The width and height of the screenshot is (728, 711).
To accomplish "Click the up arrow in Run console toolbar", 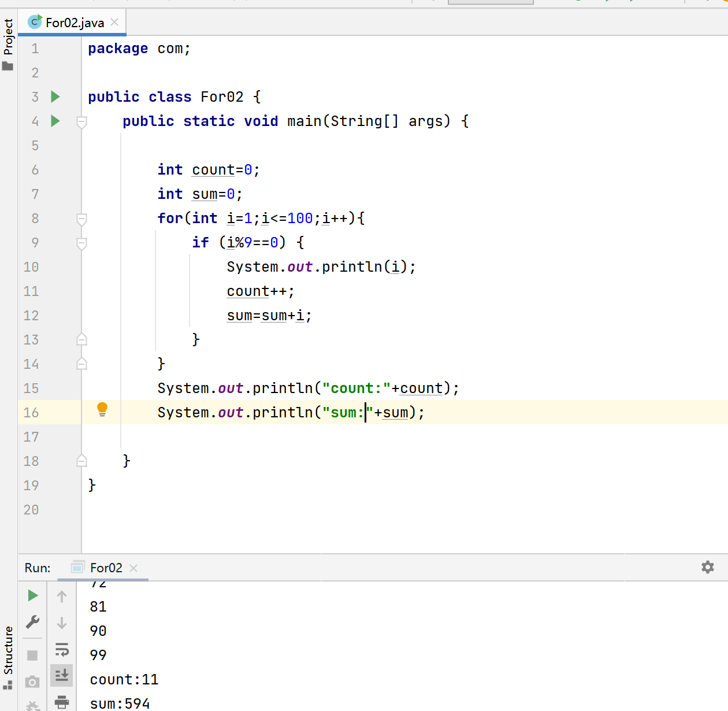I will 62,596.
